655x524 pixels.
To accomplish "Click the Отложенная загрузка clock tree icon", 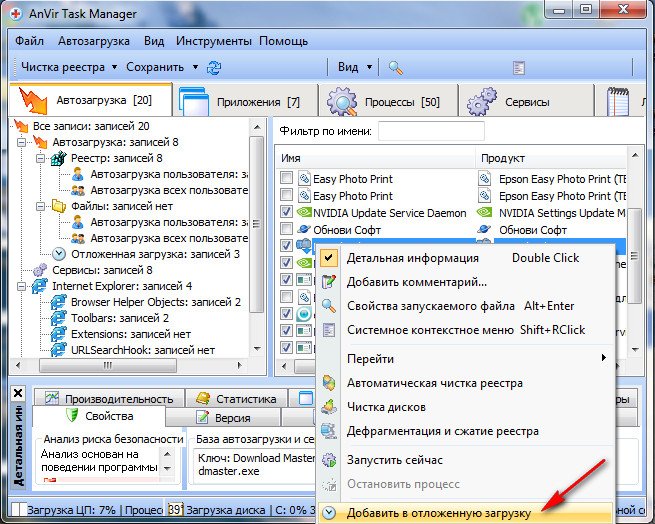I will pyautogui.click(x=59, y=254).
